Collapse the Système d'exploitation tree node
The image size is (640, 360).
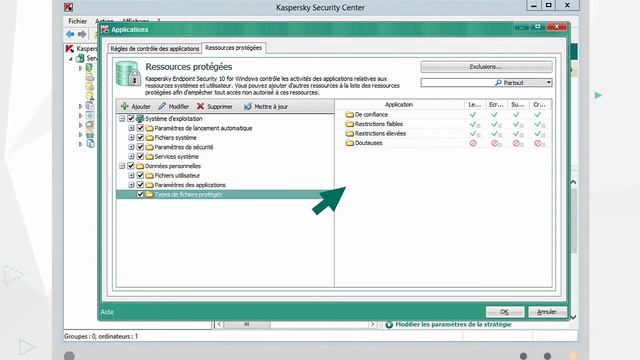[x=122, y=119]
